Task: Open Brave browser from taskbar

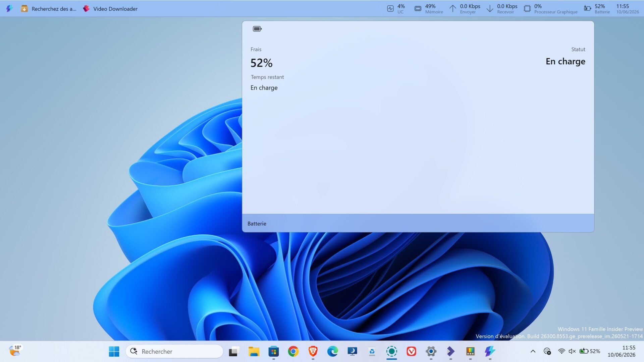Action: coord(313,351)
